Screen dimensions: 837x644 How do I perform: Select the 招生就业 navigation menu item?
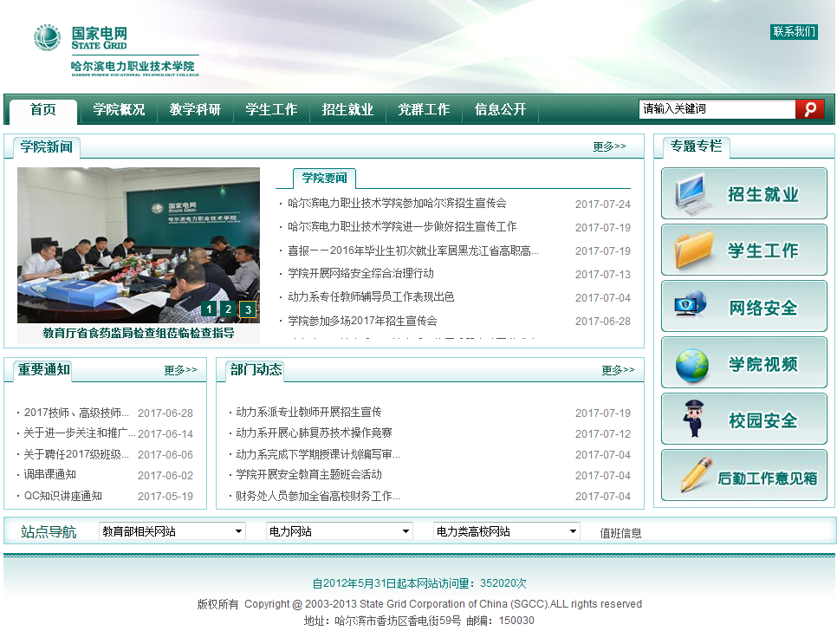pos(347,110)
